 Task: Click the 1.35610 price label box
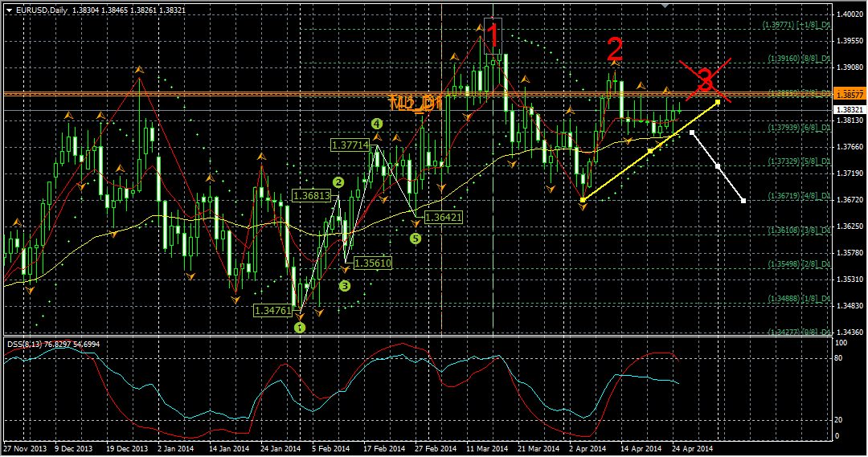[373, 263]
